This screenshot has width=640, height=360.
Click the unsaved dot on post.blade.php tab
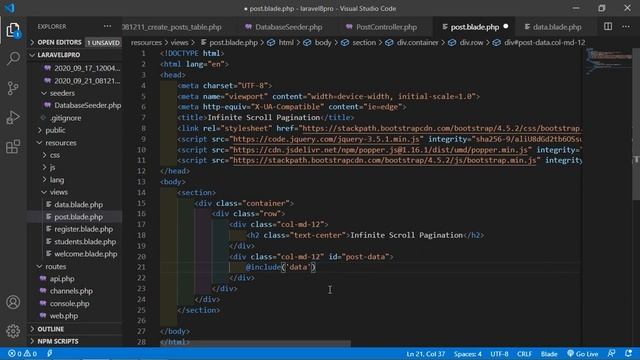[x=506, y=27]
